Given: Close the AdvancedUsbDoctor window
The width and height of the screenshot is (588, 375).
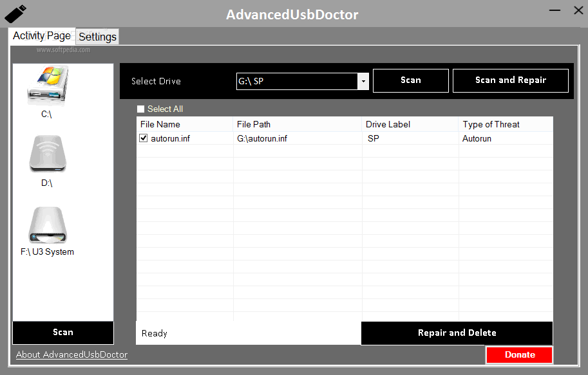Looking at the screenshot, I should point(578,10).
